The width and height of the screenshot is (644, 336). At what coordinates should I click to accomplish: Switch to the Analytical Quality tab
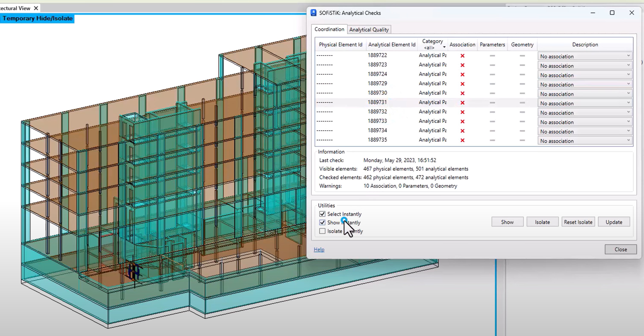(x=369, y=30)
